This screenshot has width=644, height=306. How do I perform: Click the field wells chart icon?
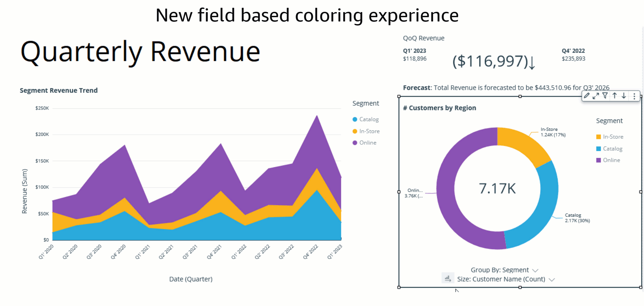coord(448,278)
